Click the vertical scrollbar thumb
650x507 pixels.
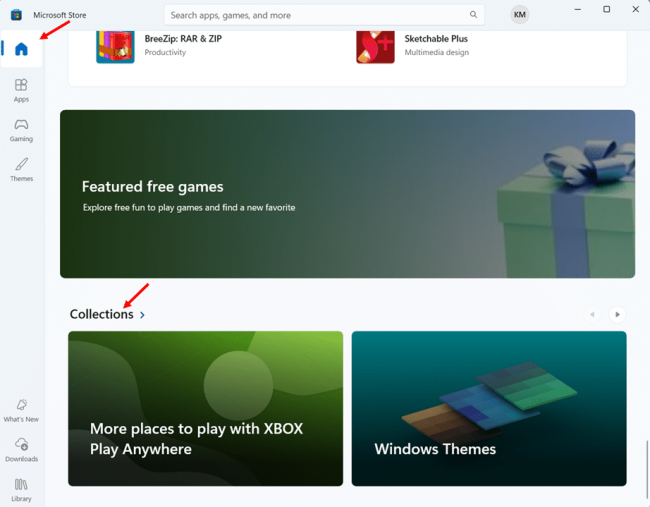[x=647, y=468]
